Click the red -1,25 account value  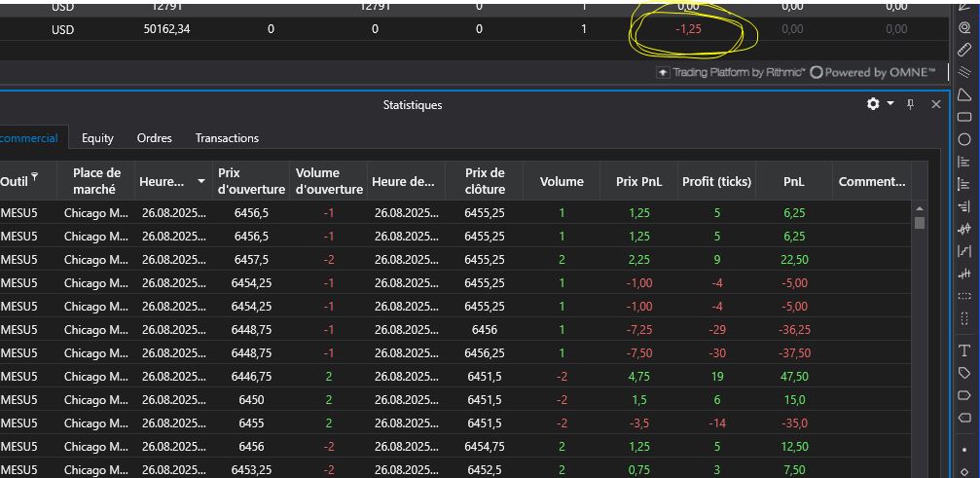(x=688, y=29)
